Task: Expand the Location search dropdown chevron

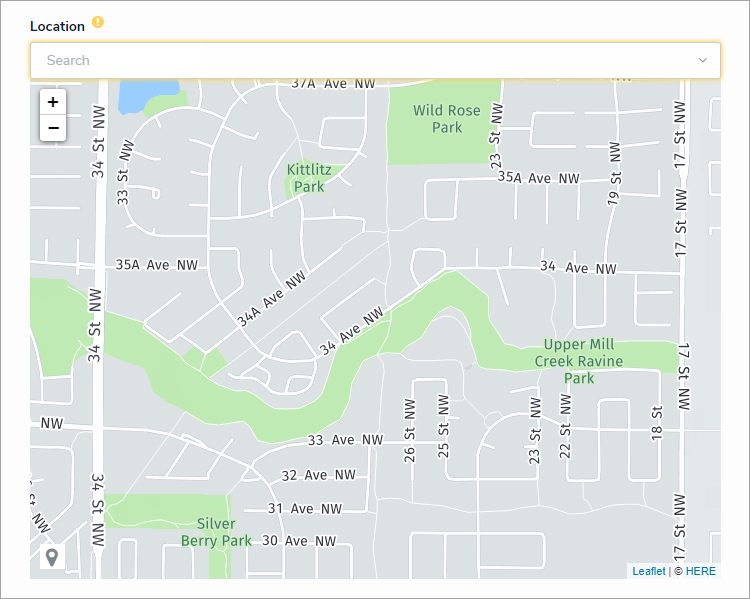Action: [x=702, y=60]
